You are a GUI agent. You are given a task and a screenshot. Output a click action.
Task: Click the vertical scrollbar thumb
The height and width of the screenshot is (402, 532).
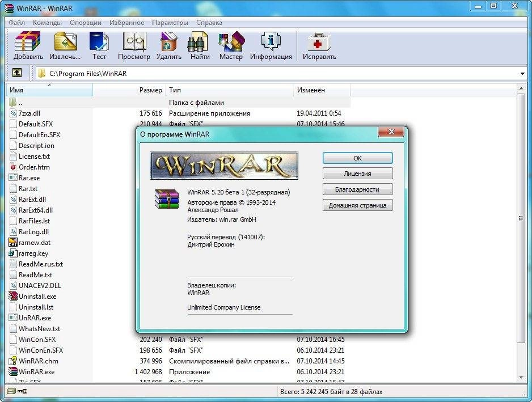(x=521, y=218)
